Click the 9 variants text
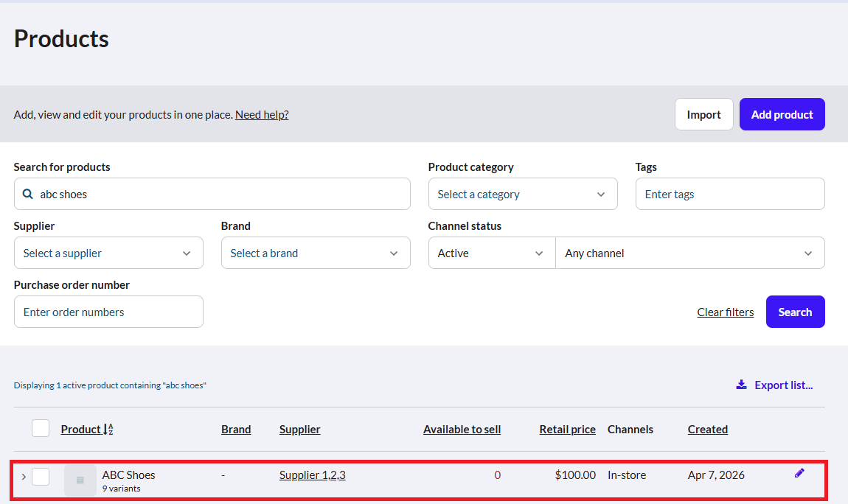The height and width of the screenshot is (504, 848). coord(121,489)
